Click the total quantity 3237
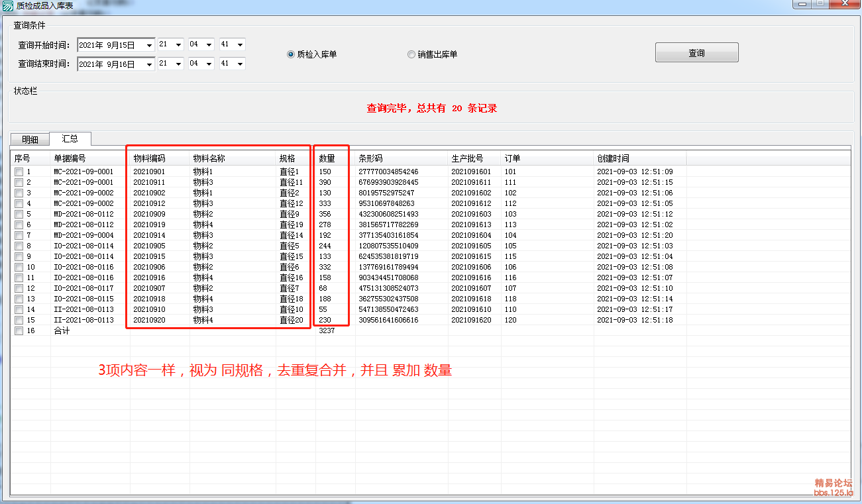The image size is (862, 504). tap(327, 331)
